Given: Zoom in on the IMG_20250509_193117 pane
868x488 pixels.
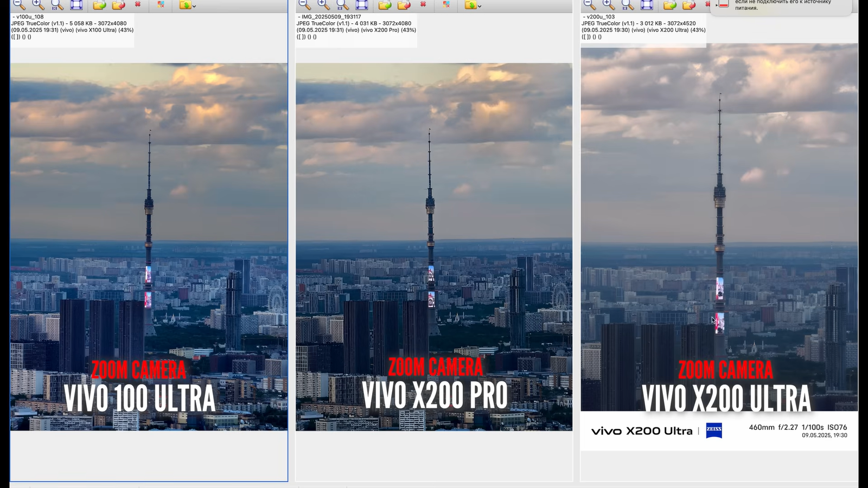Looking at the screenshot, I should tap(323, 5).
